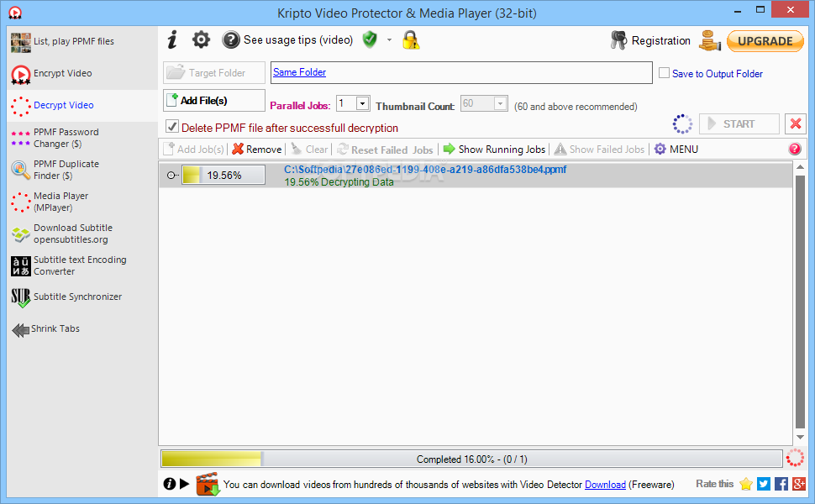This screenshot has height=504, width=815.
Task: Expand the job row circle toggle
Action: point(171,175)
